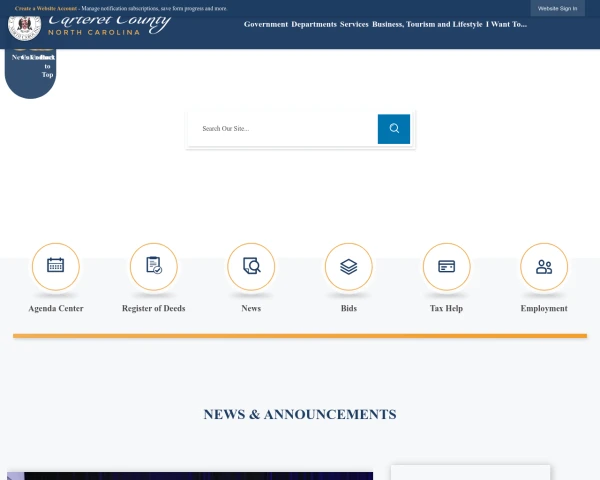Click Create a Website Account link

[46, 8]
